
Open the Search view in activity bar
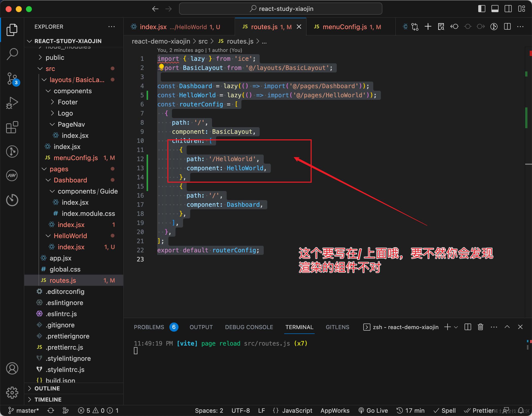[x=12, y=54]
